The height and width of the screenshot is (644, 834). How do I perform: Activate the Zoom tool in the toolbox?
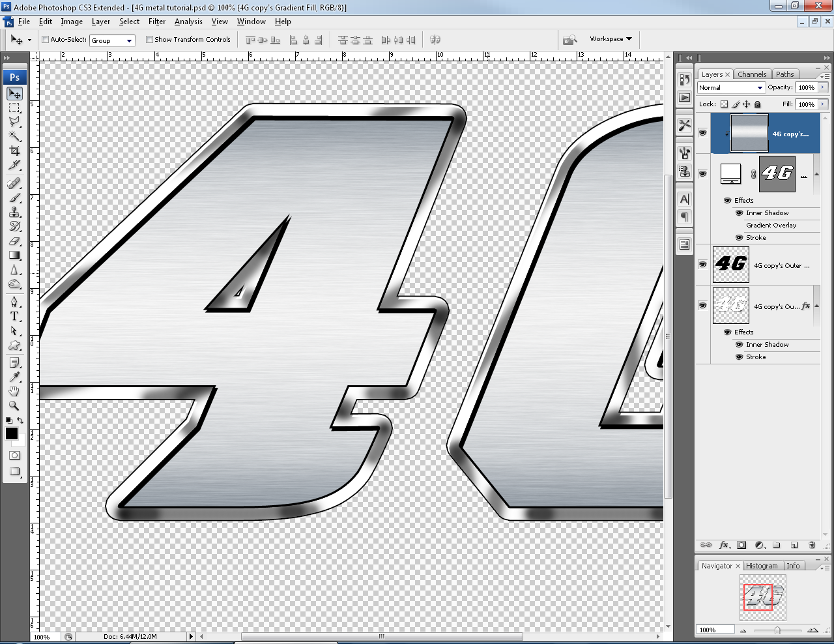pyautogui.click(x=14, y=405)
